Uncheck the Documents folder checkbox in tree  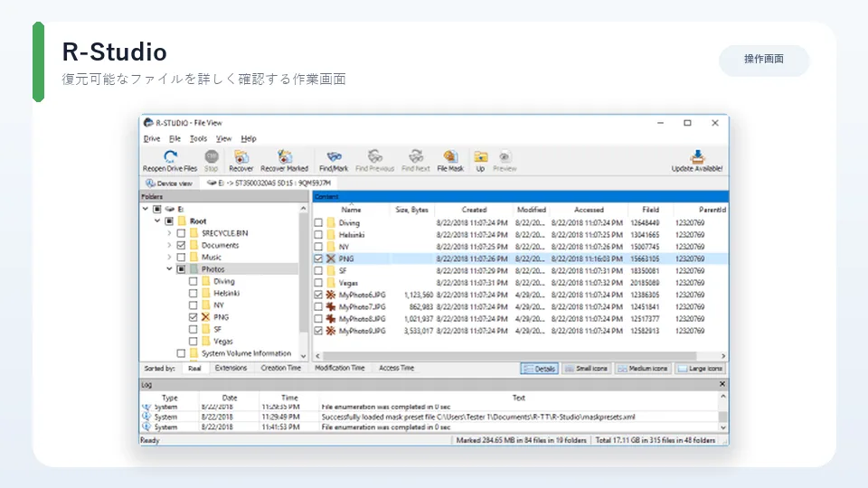coord(181,245)
